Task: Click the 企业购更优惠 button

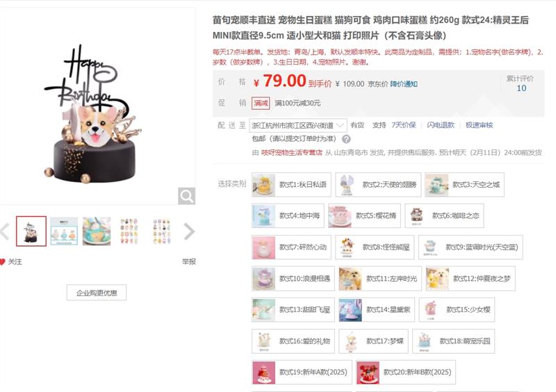Action: 97,293
